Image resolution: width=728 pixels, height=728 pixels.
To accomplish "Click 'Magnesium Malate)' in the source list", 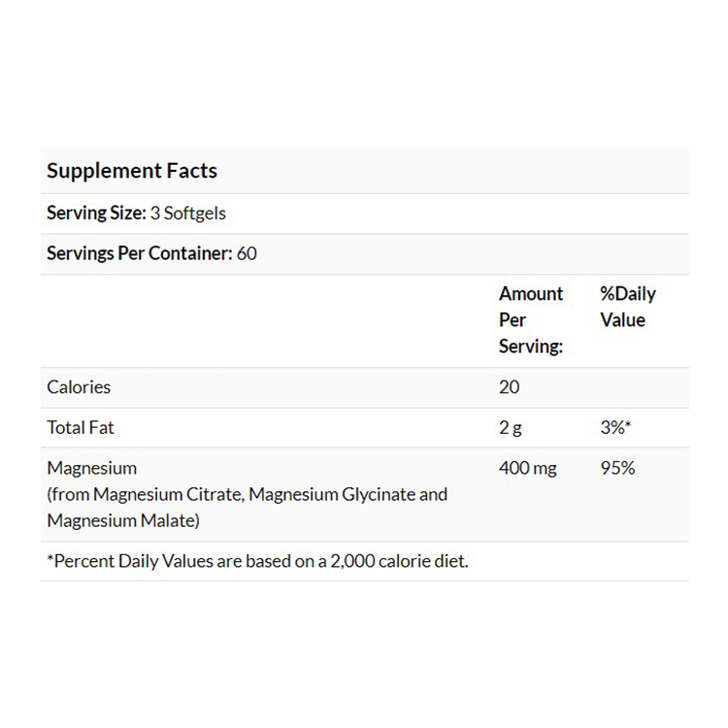I will [x=123, y=520].
